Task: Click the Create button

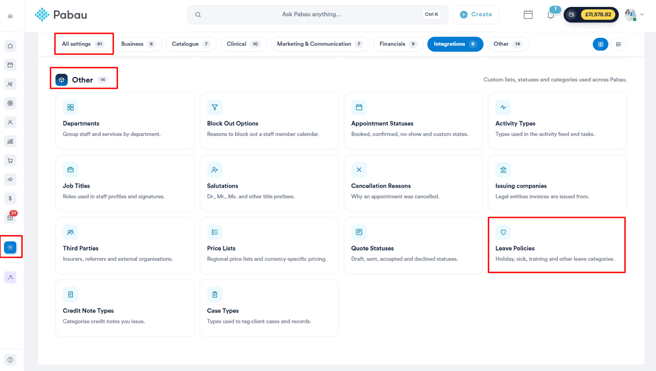Action: coord(476,15)
